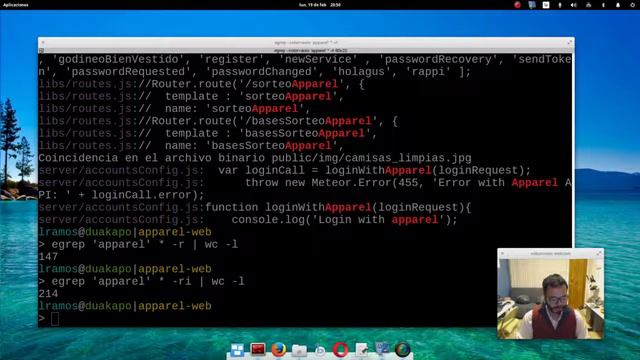Click the "console.log('Login with apparel')" line

tap(248, 220)
